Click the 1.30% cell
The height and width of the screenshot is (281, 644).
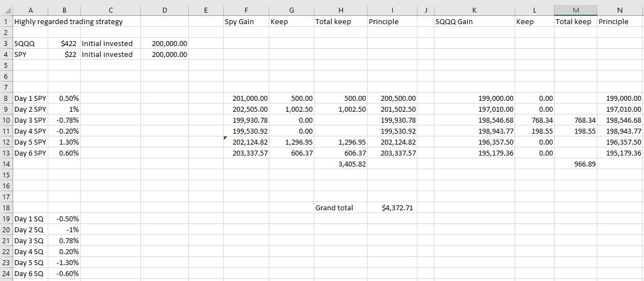point(64,142)
